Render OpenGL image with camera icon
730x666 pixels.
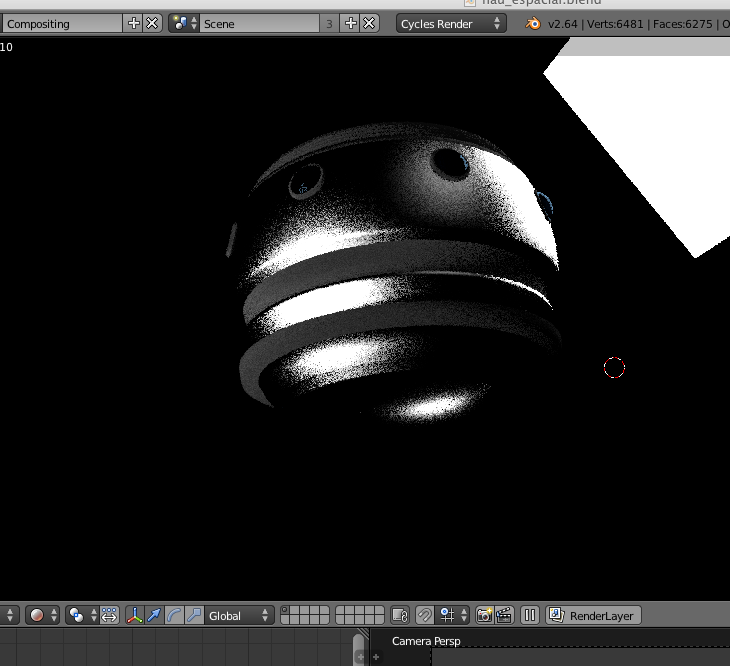(484, 615)
